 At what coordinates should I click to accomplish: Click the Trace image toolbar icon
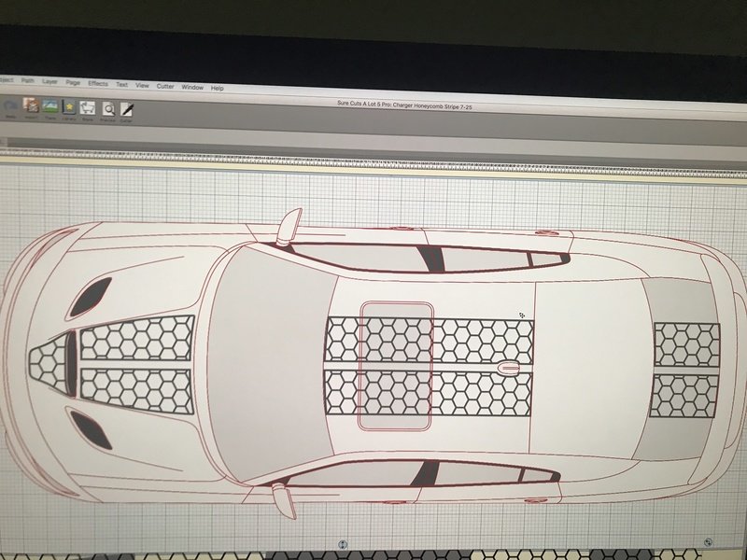(50, 106)
